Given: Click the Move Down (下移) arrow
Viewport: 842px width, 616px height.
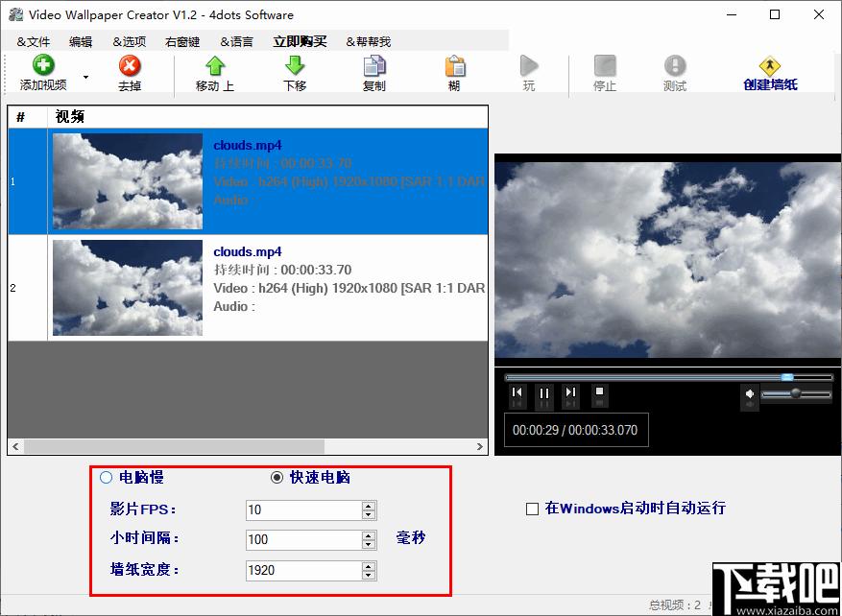Looking at the screenshot, I should tap(295, 66).
